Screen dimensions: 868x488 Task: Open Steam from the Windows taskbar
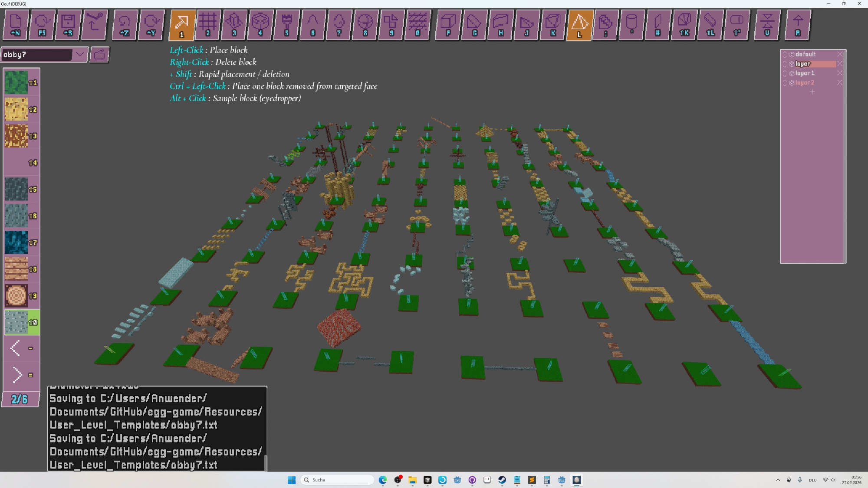pos(502,480)
